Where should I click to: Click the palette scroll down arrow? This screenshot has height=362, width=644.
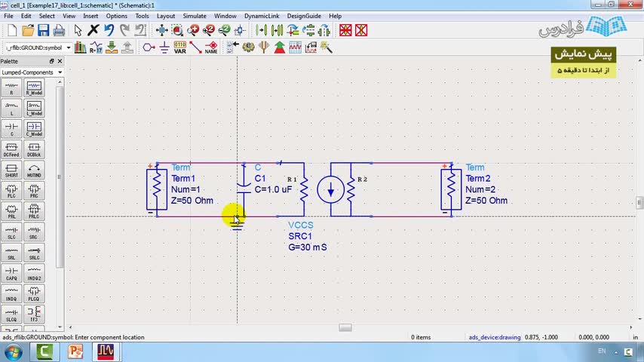coord(60,327)
